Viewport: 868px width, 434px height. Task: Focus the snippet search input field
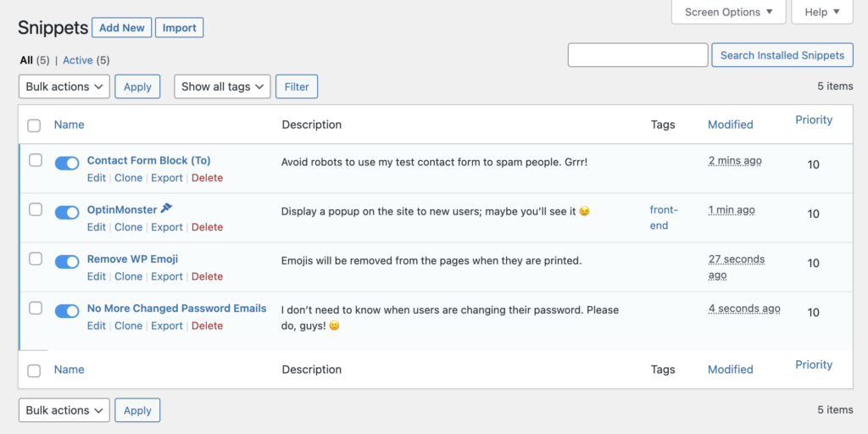637,55
